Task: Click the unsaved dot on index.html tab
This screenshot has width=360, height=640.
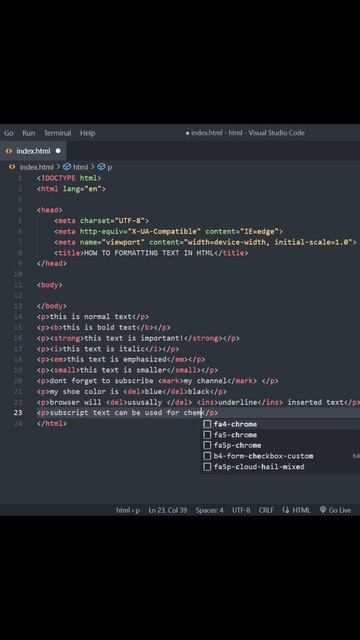Action: [58, 151]
